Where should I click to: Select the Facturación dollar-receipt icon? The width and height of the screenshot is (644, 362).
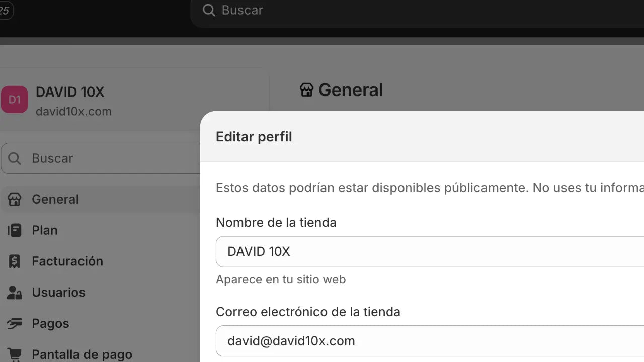pos(15,261)
